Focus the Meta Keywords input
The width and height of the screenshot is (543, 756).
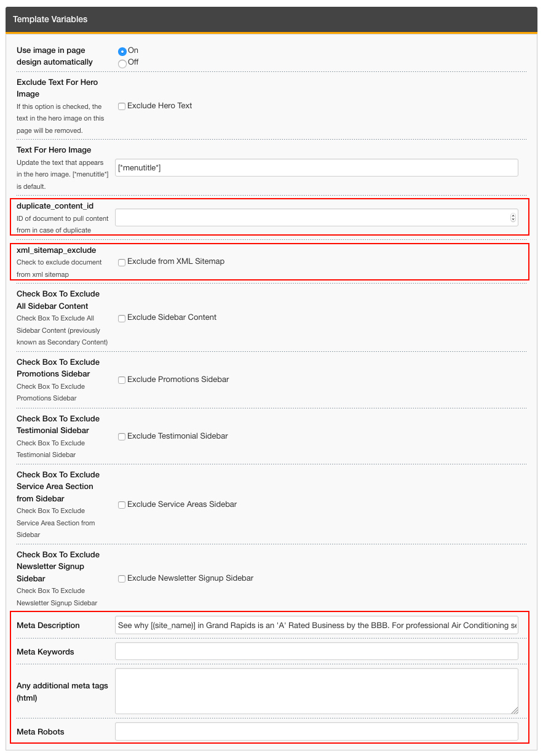[x=316, y=651]
